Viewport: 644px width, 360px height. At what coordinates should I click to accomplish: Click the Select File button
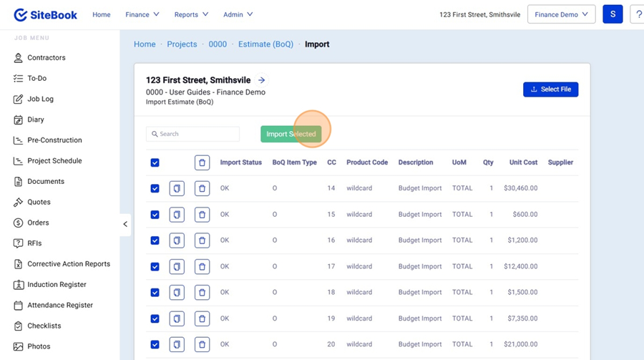pyautogui.click(x=550, y=89)
